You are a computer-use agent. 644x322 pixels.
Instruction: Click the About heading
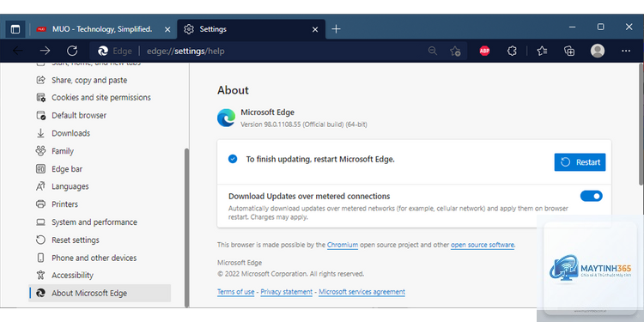pos(233,90)
